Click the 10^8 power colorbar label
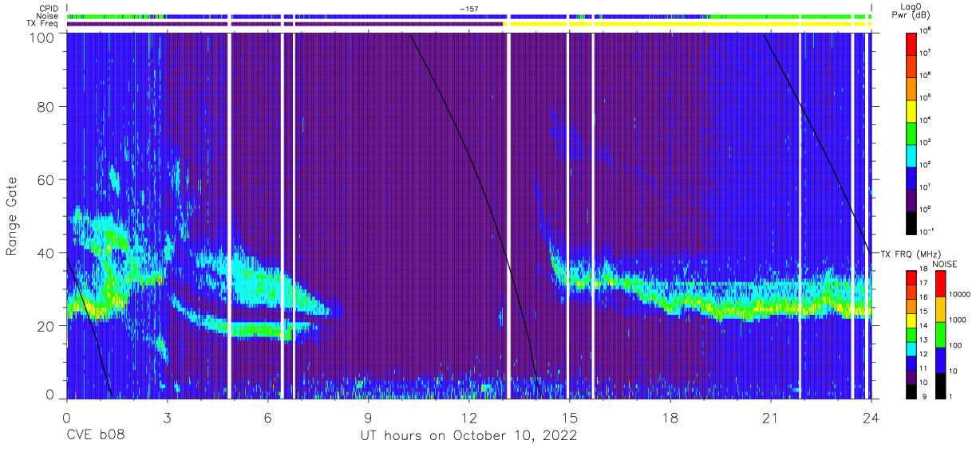 (925, 30)
